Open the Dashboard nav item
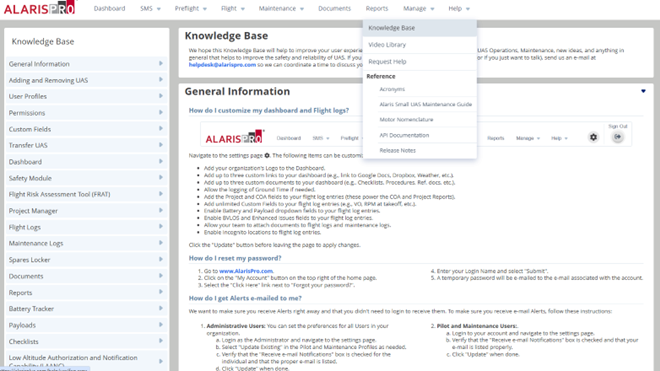The width and height of the screenshot is (660, 371). pyautogui.click(x=109, y=8)
